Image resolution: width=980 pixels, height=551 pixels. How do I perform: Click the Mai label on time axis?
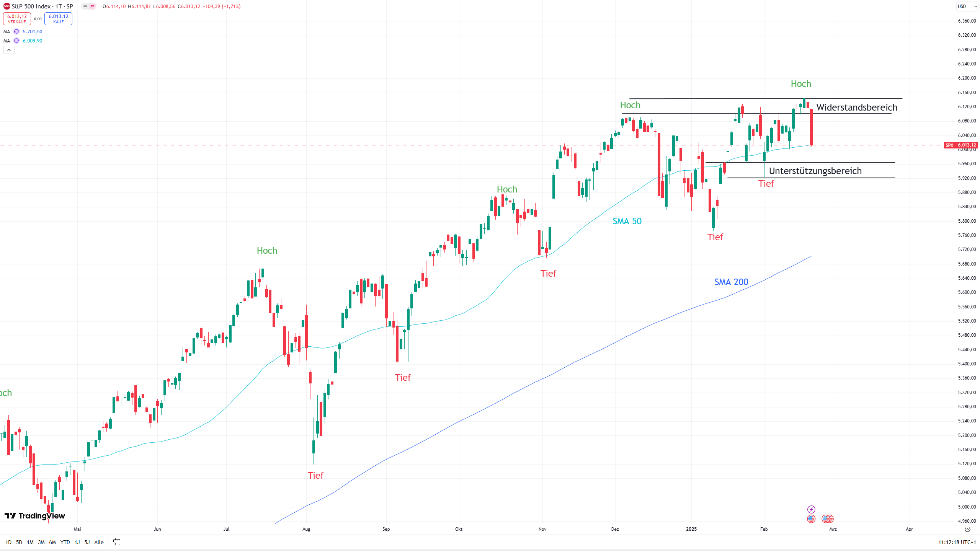[x=77, y=529]
